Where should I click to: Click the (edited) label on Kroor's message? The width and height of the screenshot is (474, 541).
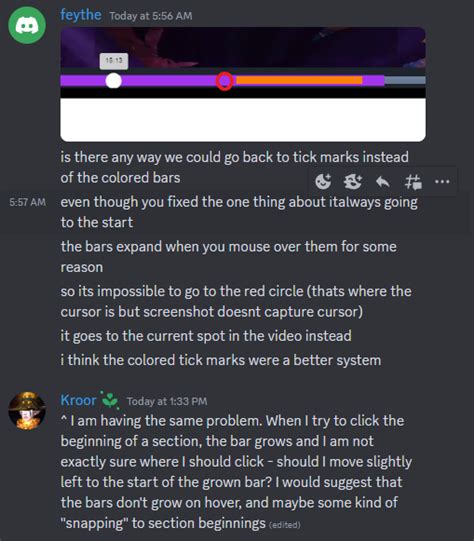285,525
